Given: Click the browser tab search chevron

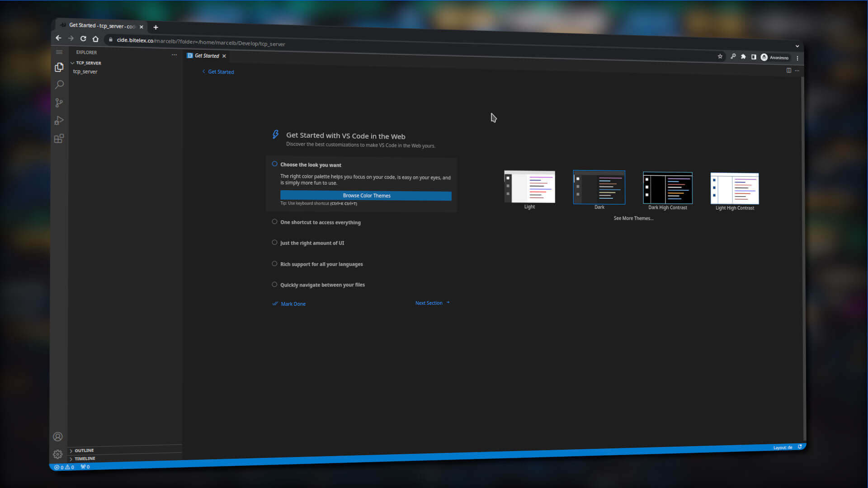Looking at the screenshot, I should [797, 46].
